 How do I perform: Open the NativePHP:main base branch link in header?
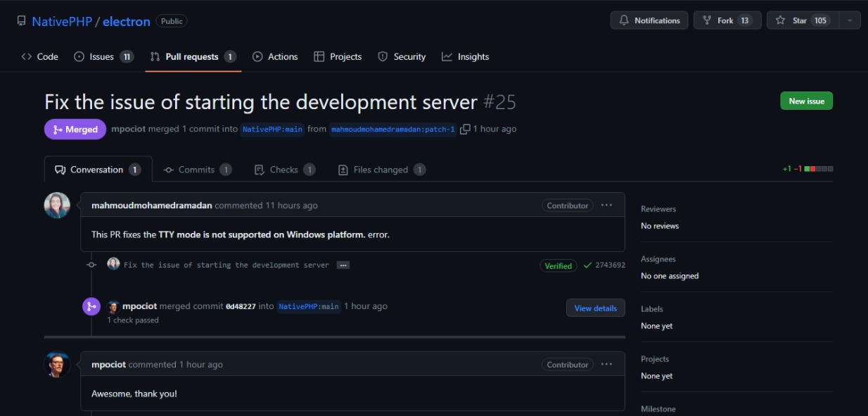(x=272, y=130)
